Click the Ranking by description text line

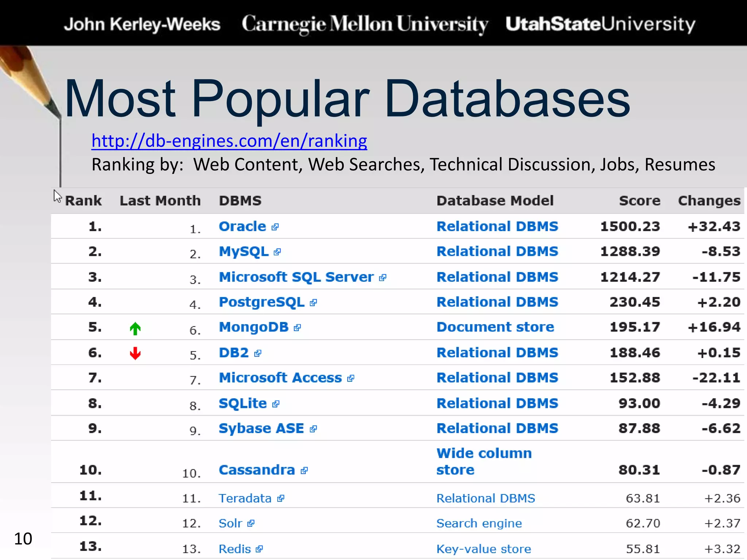pyautogui.click(x=403, y=164)
